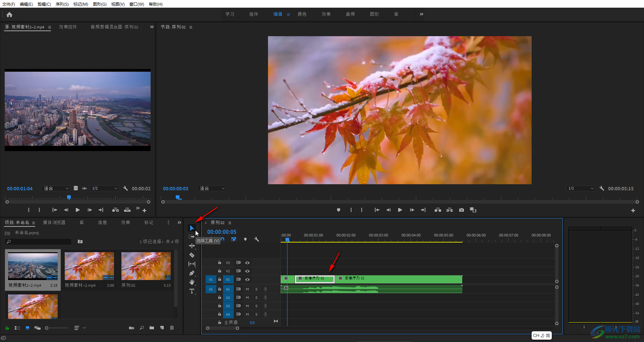
Task: Create new item in Project panel
Action: 162,328
